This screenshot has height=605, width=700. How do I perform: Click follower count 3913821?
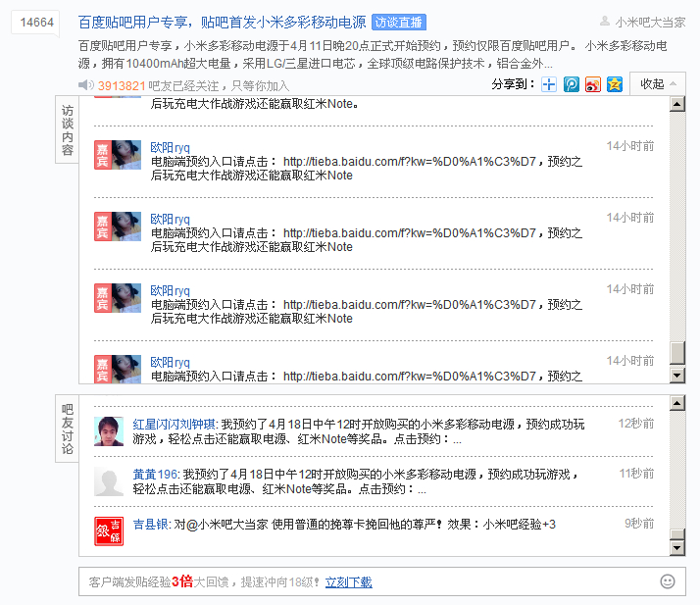122,85
